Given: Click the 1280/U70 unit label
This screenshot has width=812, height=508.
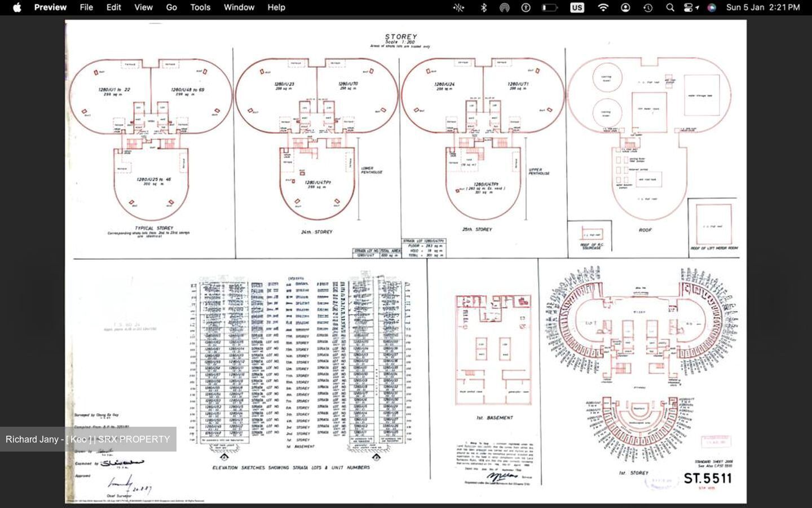Looking at the screenshot, I should pos(348,84).
